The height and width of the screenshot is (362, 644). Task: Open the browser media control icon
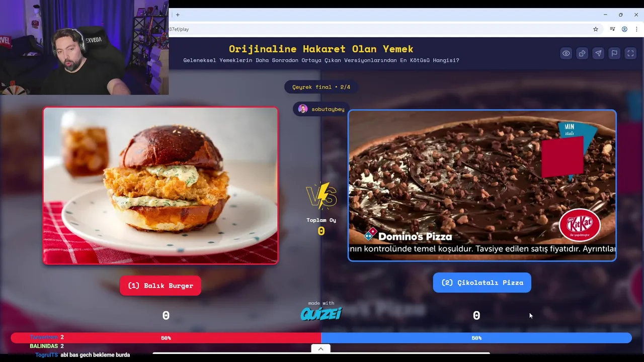point(612,29)
